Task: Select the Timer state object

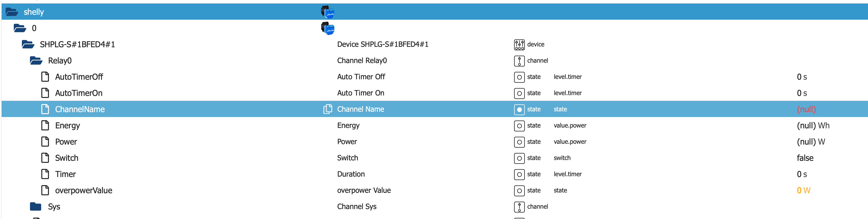Action: 65,174
